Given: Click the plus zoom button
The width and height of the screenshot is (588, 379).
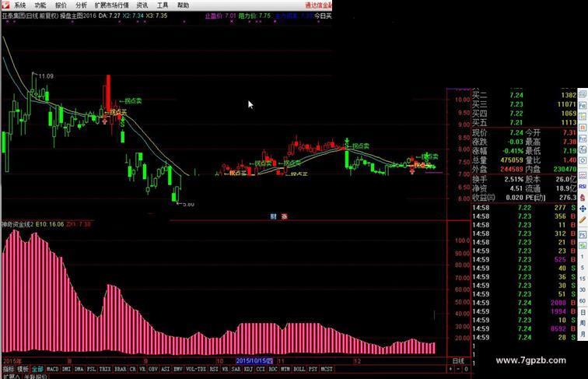Looking at the screenshot, I should pyautogui.click(x=450, y=369).
